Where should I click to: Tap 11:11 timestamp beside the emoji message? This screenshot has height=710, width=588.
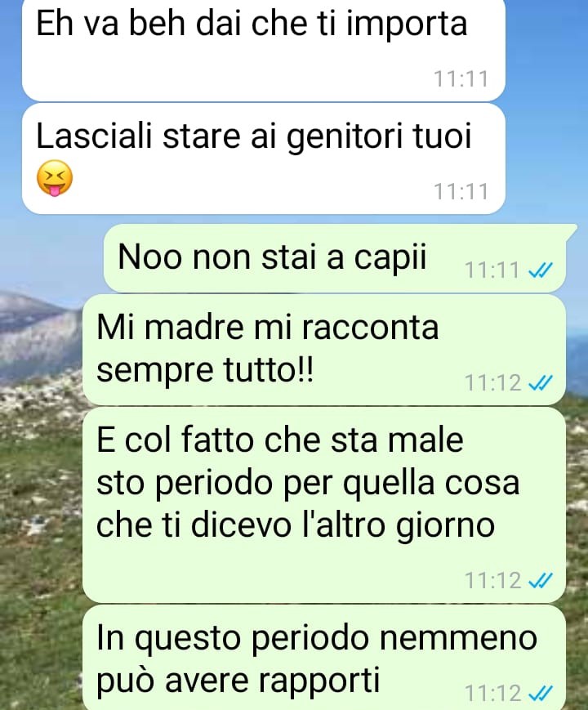pyautogui.click(x=461, y=191)
